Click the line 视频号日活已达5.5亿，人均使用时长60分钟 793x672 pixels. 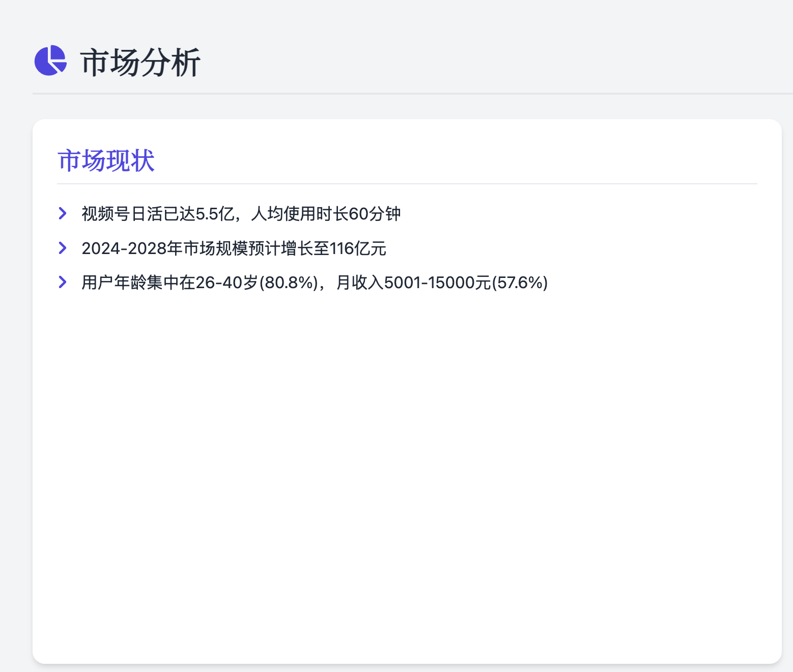pyautogui.click(x=241, y=214)
